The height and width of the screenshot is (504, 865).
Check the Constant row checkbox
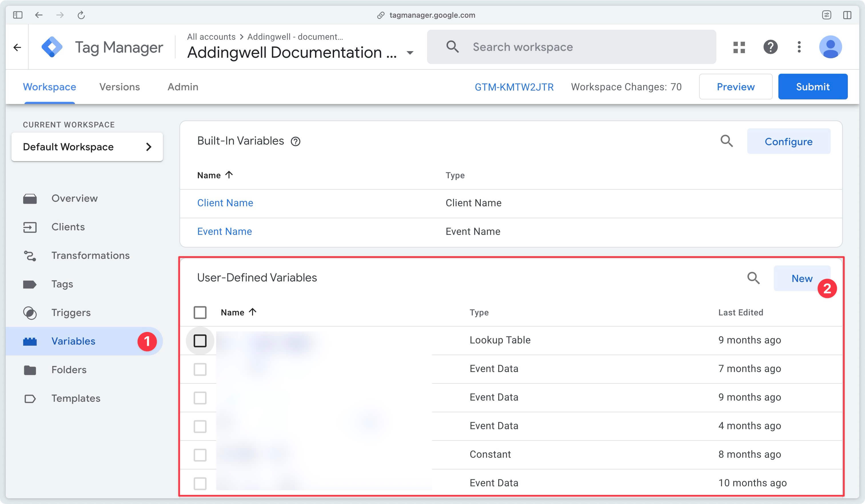coord(200,455)
